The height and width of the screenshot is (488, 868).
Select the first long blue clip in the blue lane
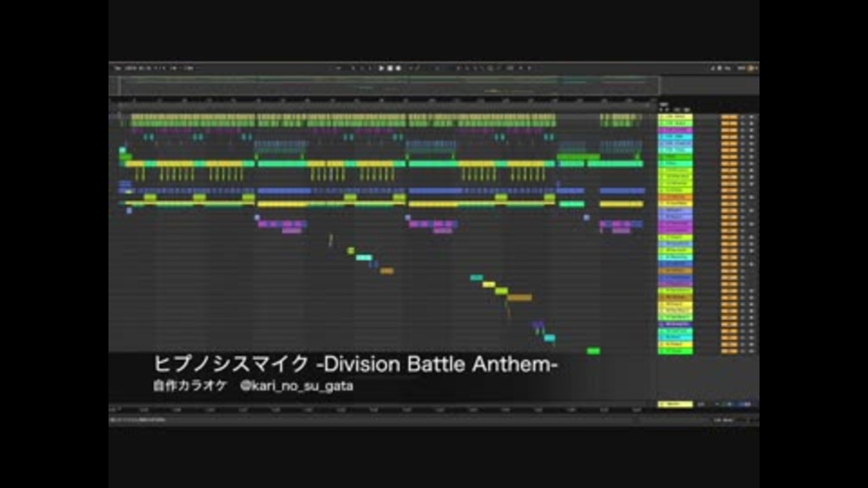[x=284, y=191]
